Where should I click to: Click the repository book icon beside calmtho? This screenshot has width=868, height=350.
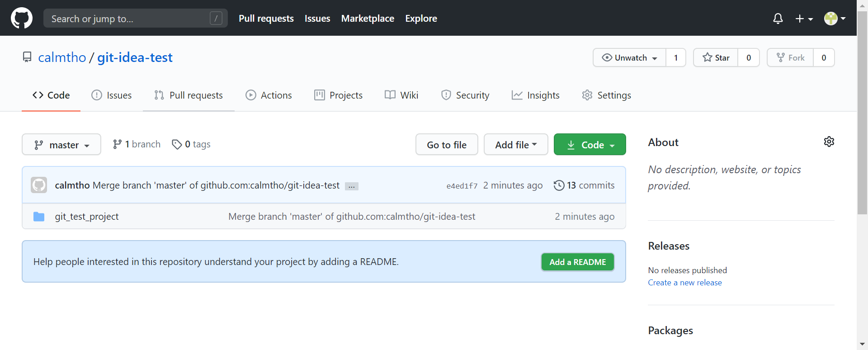[27, 57]
